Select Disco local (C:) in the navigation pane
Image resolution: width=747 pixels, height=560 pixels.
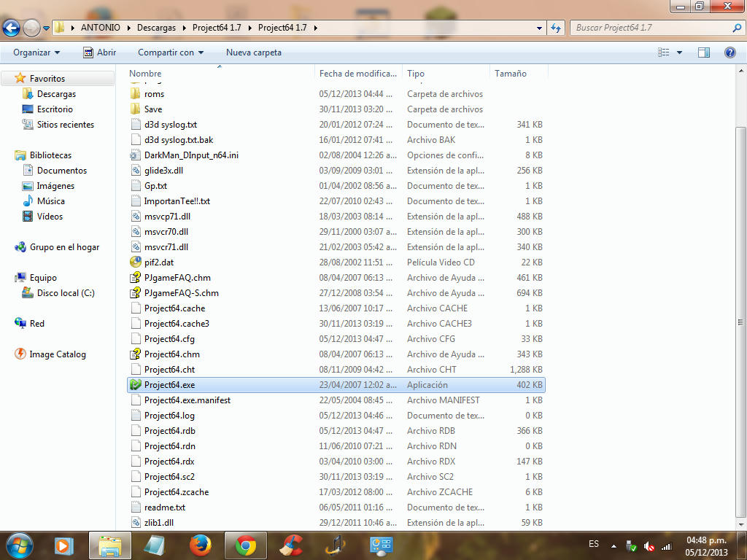(66, 293)
